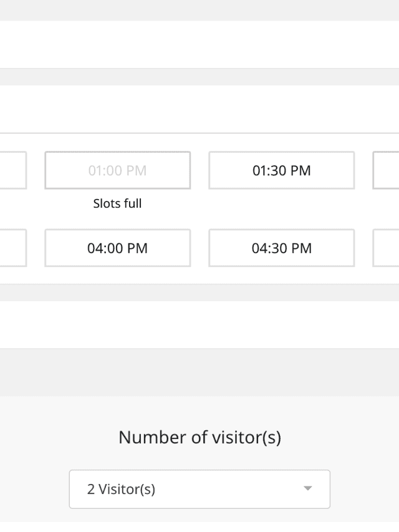
Task: Click the 'Slots full' label
Action: point(117,203)
